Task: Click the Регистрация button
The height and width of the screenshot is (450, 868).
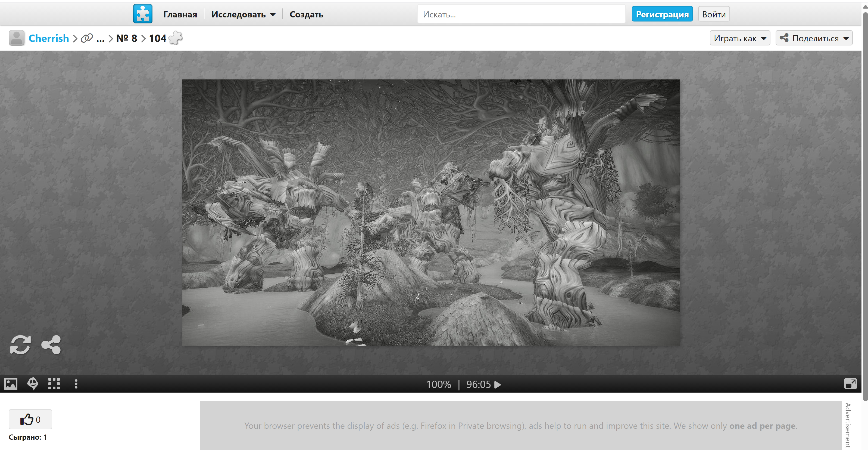Action: [x=662, y=14]
